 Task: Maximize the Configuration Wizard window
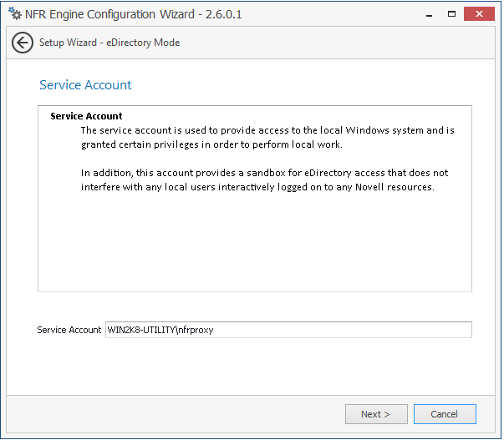pos(451,14)
